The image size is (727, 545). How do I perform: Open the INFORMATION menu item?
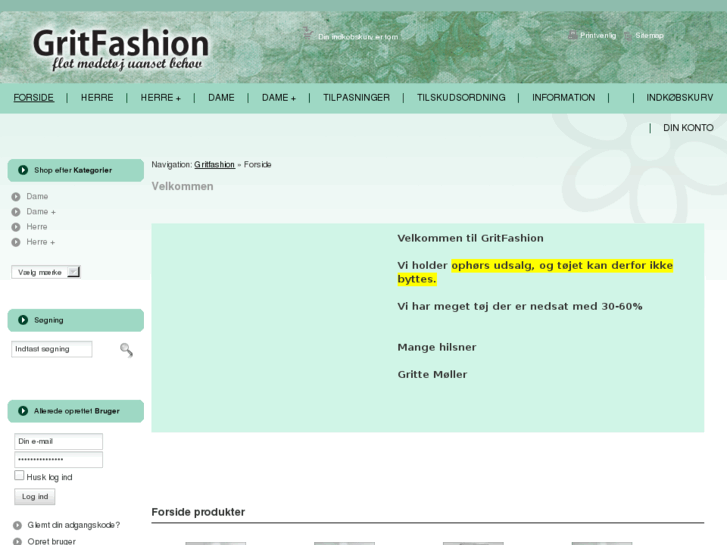563,98
